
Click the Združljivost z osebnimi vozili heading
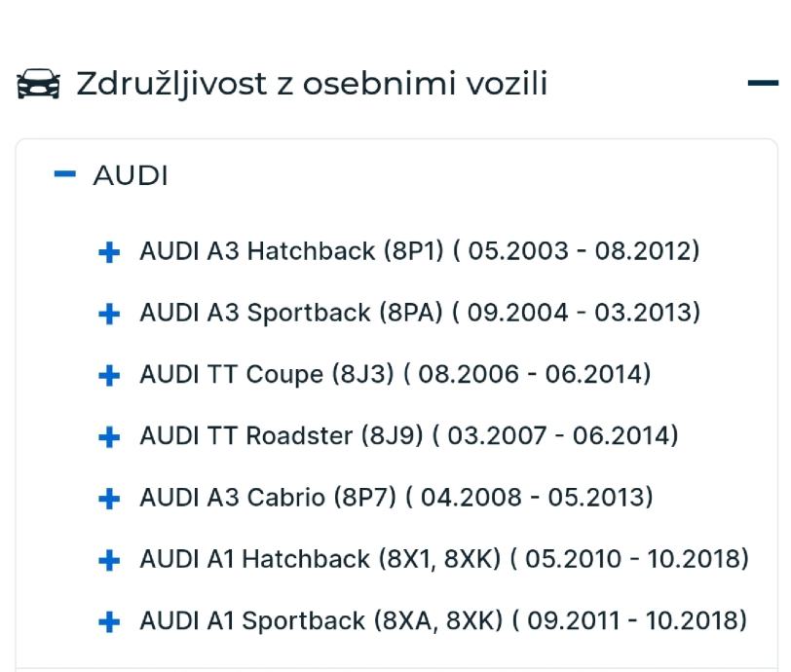(312, 85)
